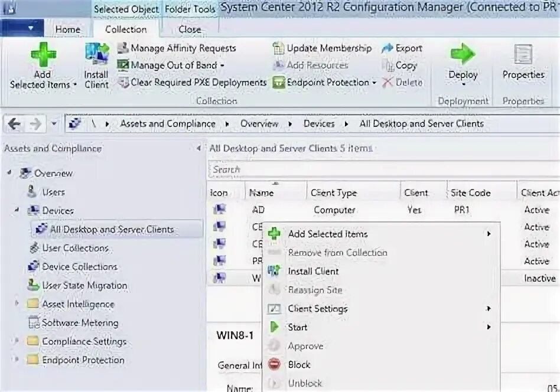
Task: Click the Inactive client activity cell
Action: coord(540,279)
